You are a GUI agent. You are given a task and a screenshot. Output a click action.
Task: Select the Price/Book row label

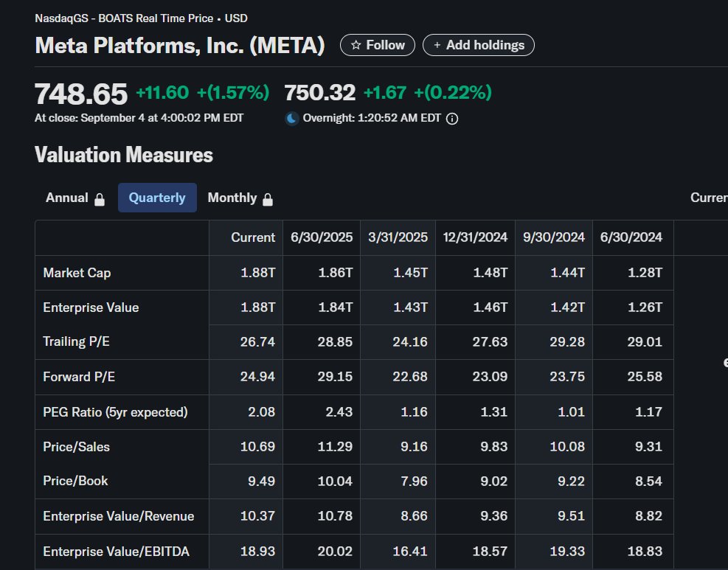point(75,481)
